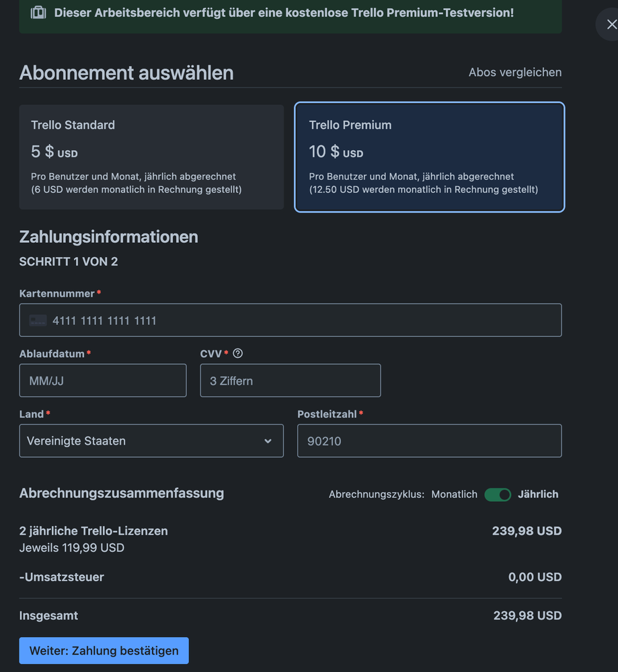Focus the Kartennummer input field

[290, 320]
